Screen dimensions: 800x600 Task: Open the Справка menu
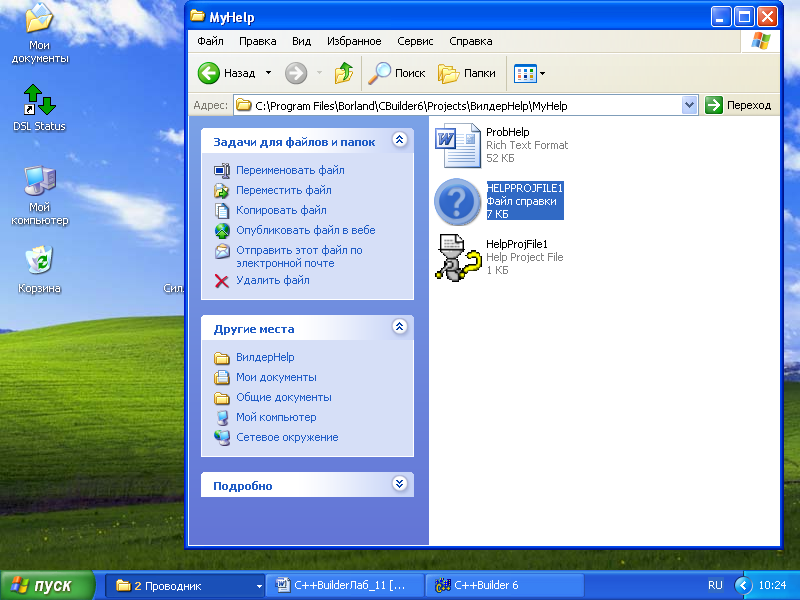[470, 41]
